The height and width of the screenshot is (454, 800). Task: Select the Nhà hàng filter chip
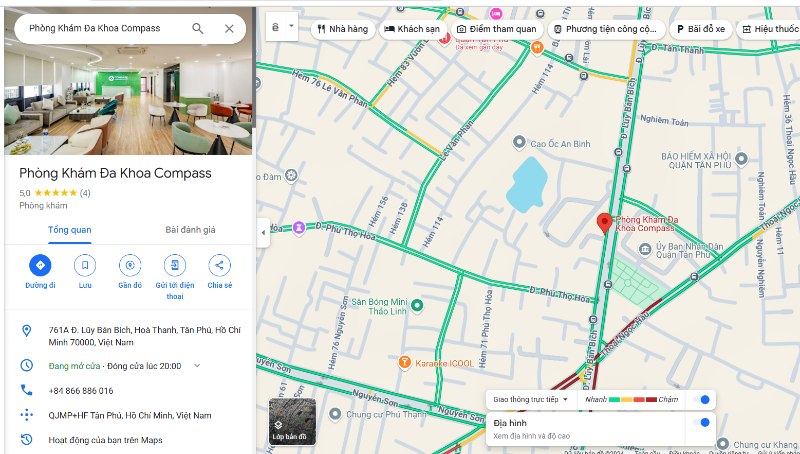coord(343,29)
